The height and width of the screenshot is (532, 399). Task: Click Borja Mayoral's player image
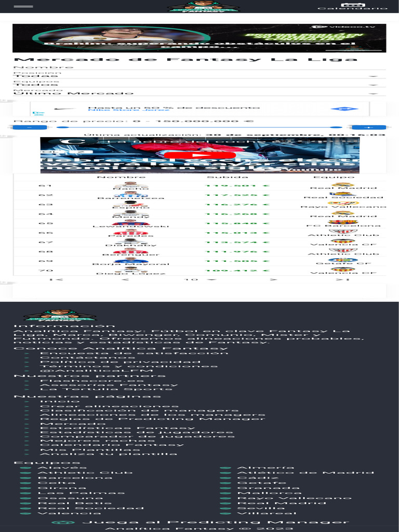(130, 261)
